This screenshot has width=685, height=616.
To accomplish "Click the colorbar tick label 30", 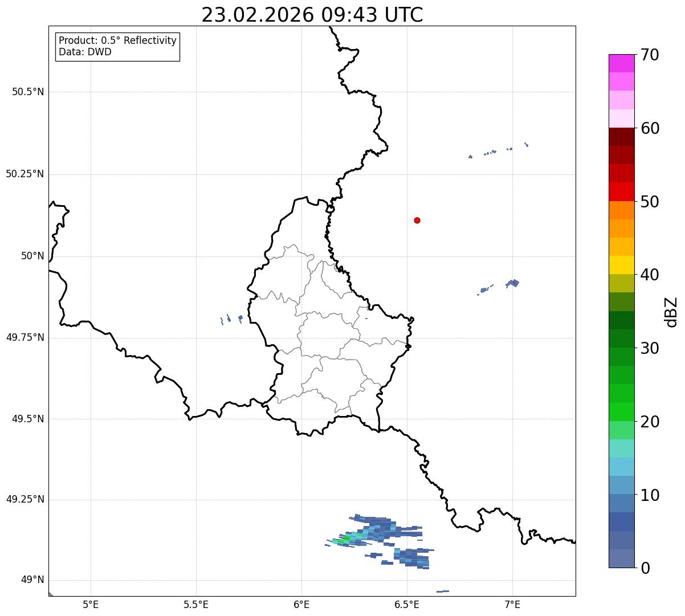I will pos(650,348).
